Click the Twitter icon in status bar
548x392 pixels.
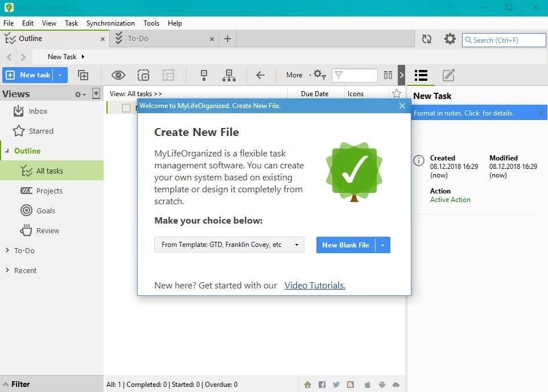[x=336, y=385]
